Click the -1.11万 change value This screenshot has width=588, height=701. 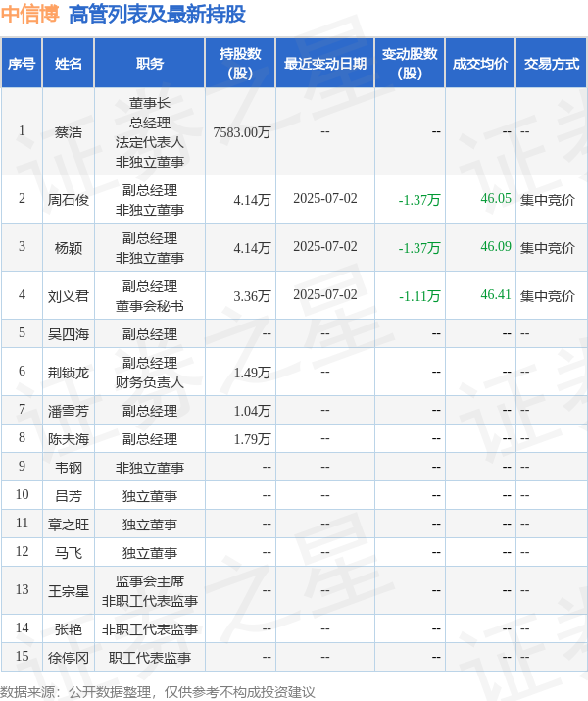click(x=419, y=295)
